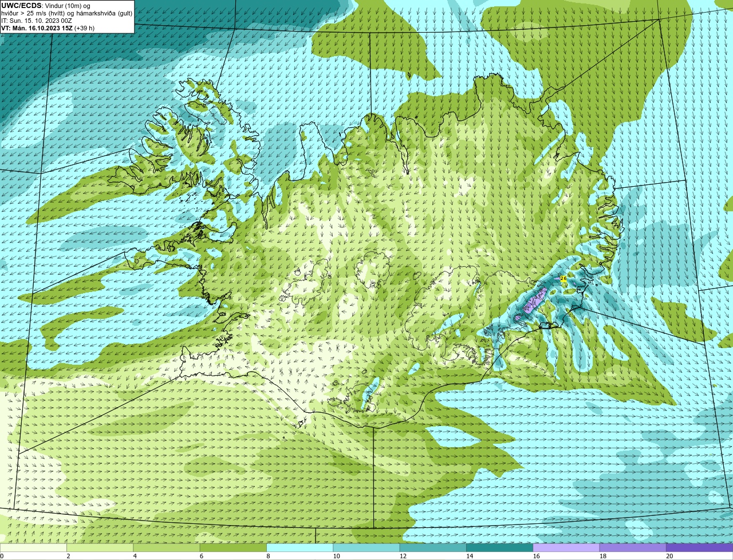Click the 4–6 m/s green legend swatch
Viewport: 733px width, 560px height.
click(x=167, y=547)
